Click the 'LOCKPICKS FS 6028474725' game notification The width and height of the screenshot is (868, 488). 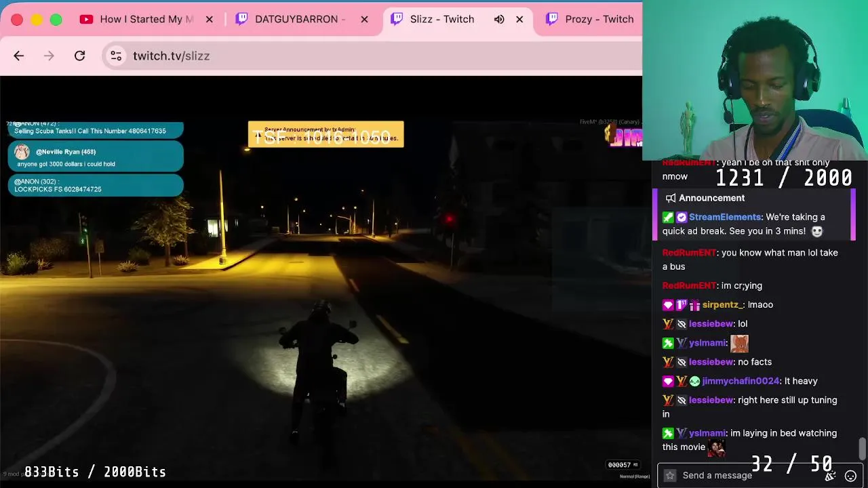[x=96, y=185]
